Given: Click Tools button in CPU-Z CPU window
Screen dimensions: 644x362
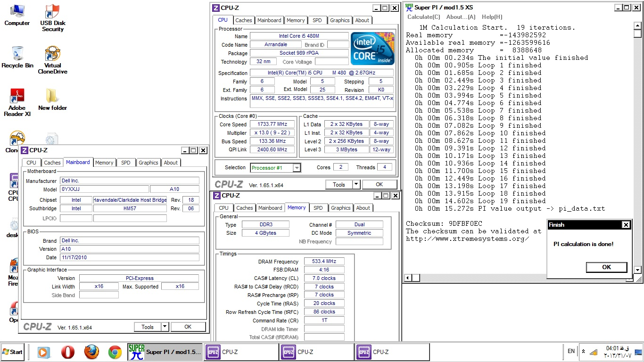Looking at the screenshot, I should point(339,185).
